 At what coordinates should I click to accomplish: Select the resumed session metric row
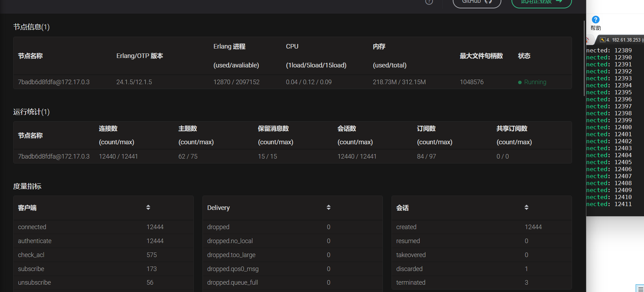pyautogui.click(x=482, y=241)
